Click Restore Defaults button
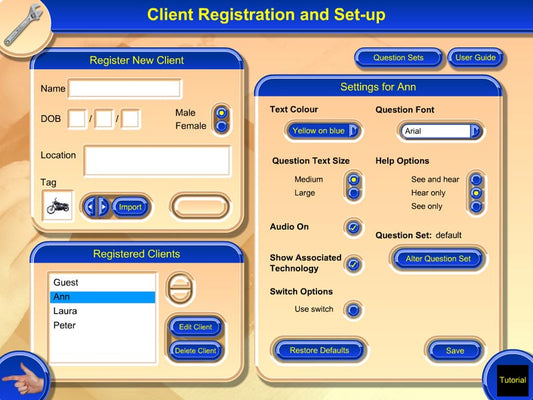 (x=320, y=350)
